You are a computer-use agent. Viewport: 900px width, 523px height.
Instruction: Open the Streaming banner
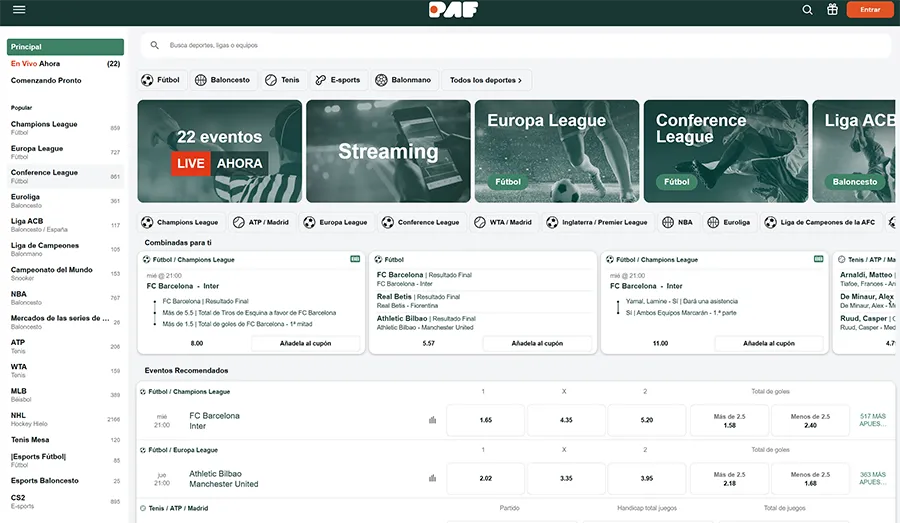pos(389,151)
